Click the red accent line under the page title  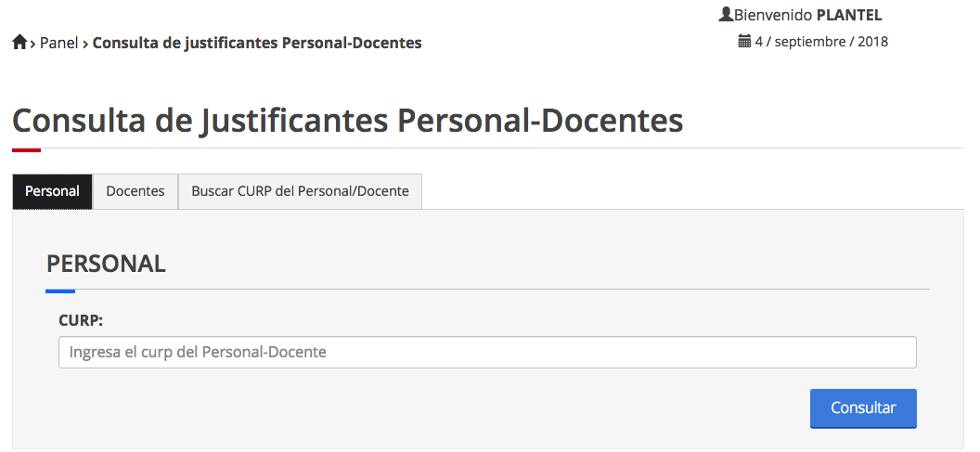(26, 149)
